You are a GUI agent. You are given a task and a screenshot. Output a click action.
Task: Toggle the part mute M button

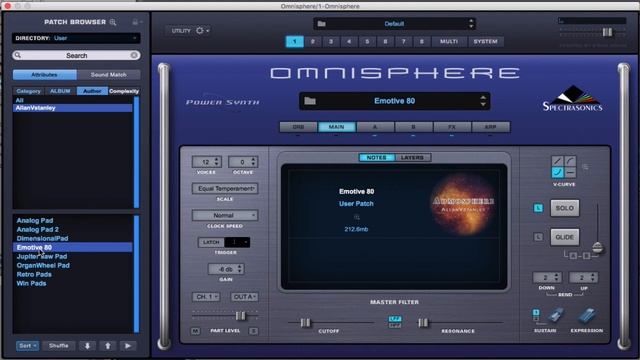196,331
